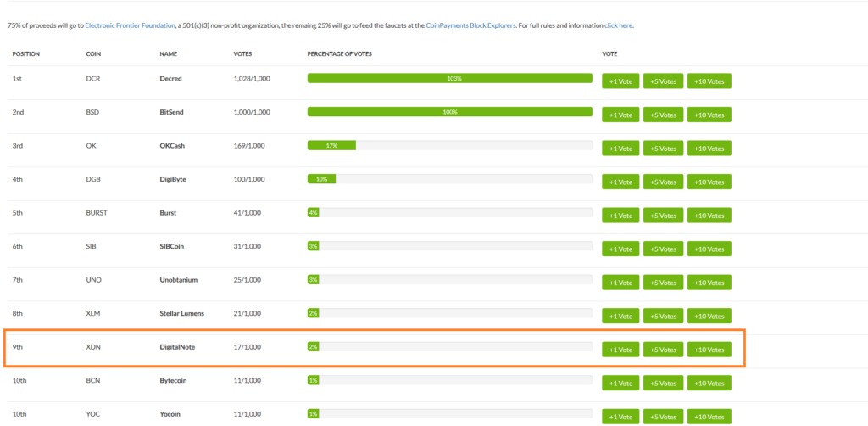
Task: Click PERCENTAGE OF VOTES header
Action: coord(339,54)
